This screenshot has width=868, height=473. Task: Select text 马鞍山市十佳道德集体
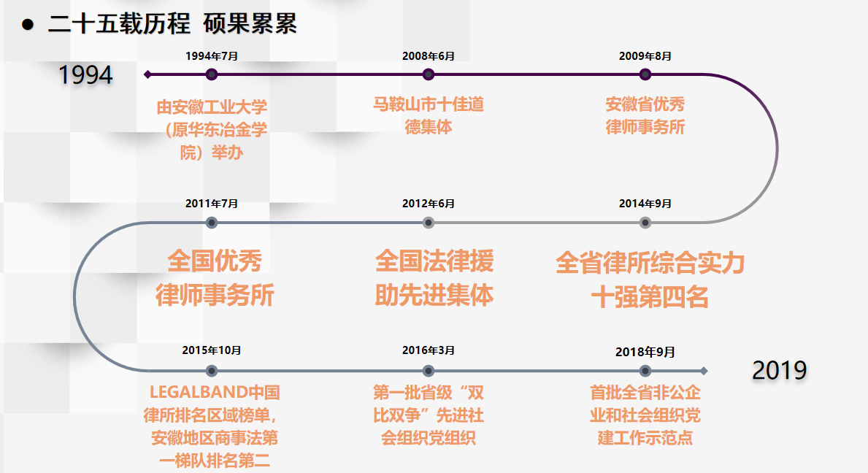(428, 115)
